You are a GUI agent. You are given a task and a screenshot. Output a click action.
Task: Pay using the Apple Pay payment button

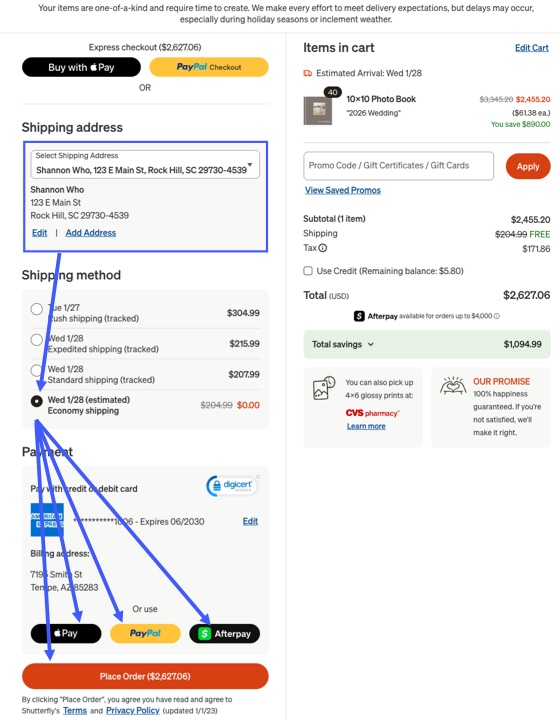66,634
